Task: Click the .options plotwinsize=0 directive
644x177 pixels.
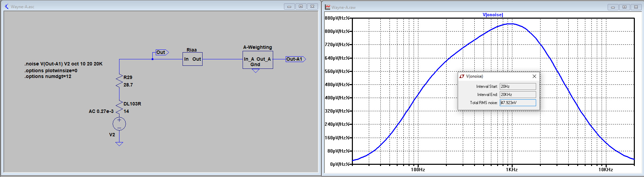Action: point(51,71)
